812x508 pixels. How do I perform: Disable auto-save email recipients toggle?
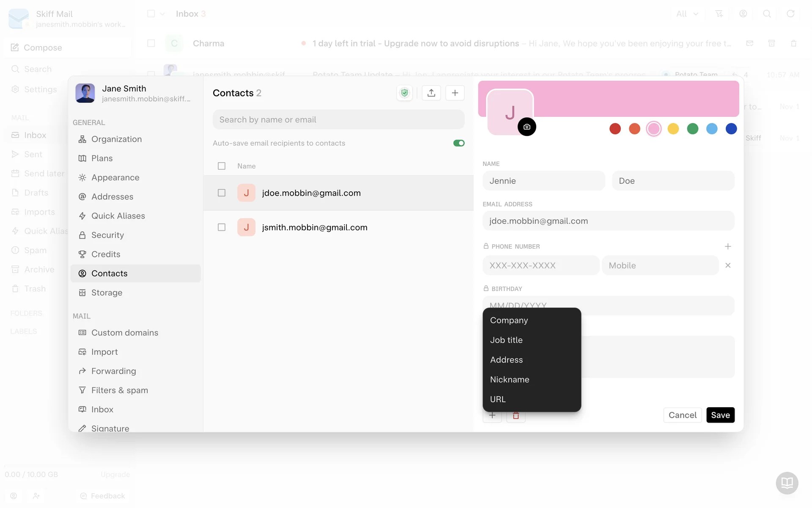[458, 143]
